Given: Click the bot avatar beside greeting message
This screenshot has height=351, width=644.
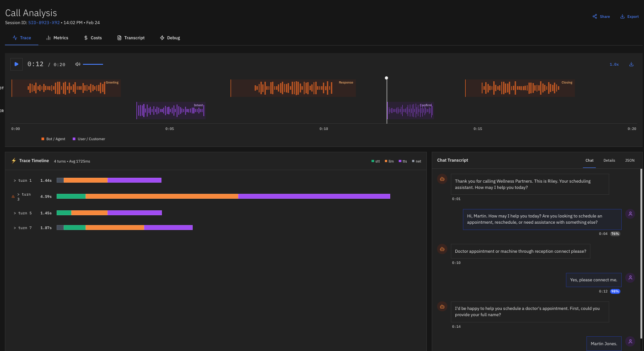Looking at the screenshot, I should tap(442, 179).
